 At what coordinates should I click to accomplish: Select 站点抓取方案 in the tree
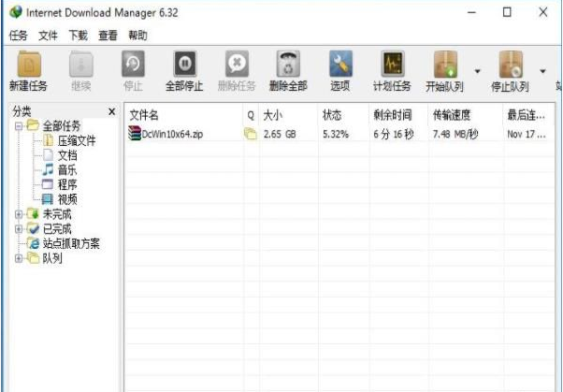click(71, 243)
